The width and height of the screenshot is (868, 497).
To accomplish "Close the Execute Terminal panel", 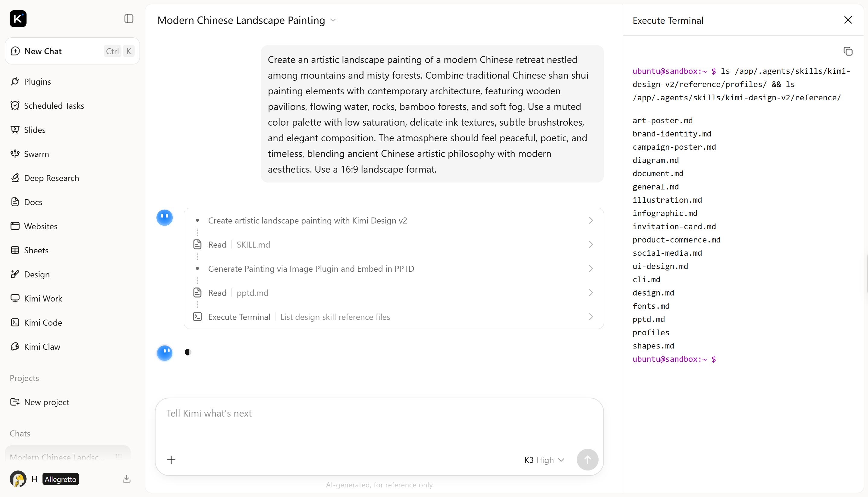I will (848, 20).
